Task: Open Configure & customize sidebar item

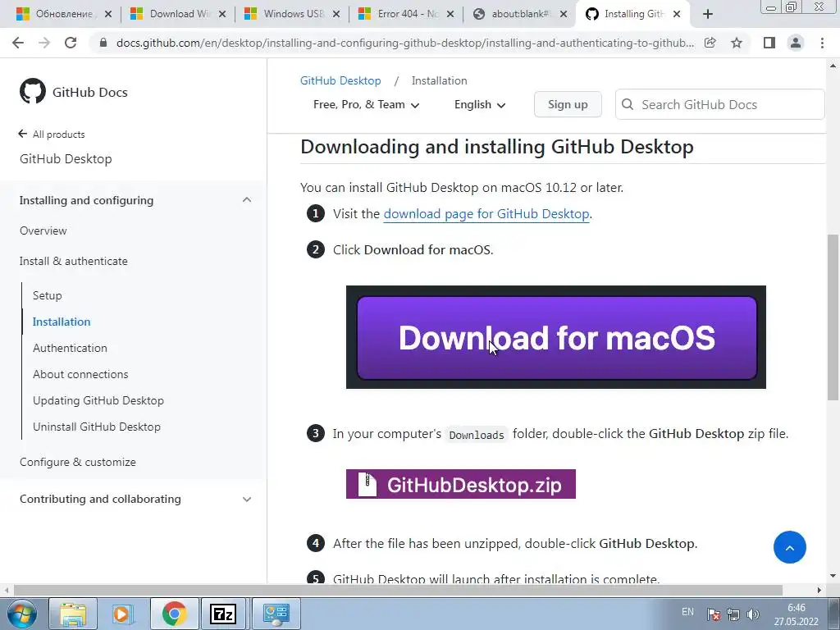Action: 78,463
